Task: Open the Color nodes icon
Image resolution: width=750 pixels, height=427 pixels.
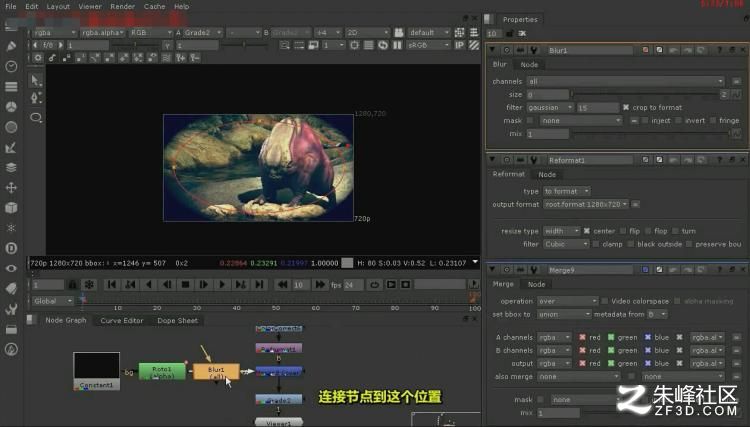Action: coord(11,107)
